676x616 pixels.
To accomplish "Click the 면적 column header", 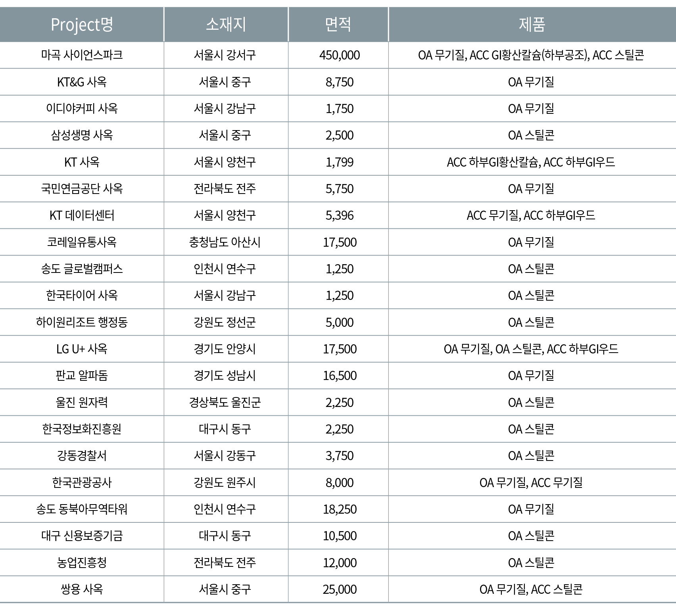I will (338, 25).
